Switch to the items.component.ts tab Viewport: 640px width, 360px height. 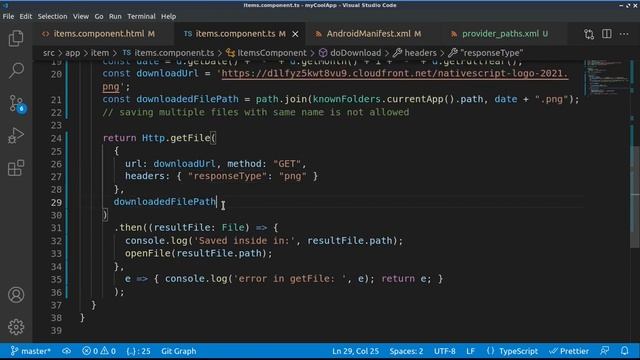(x=236, y=34)
